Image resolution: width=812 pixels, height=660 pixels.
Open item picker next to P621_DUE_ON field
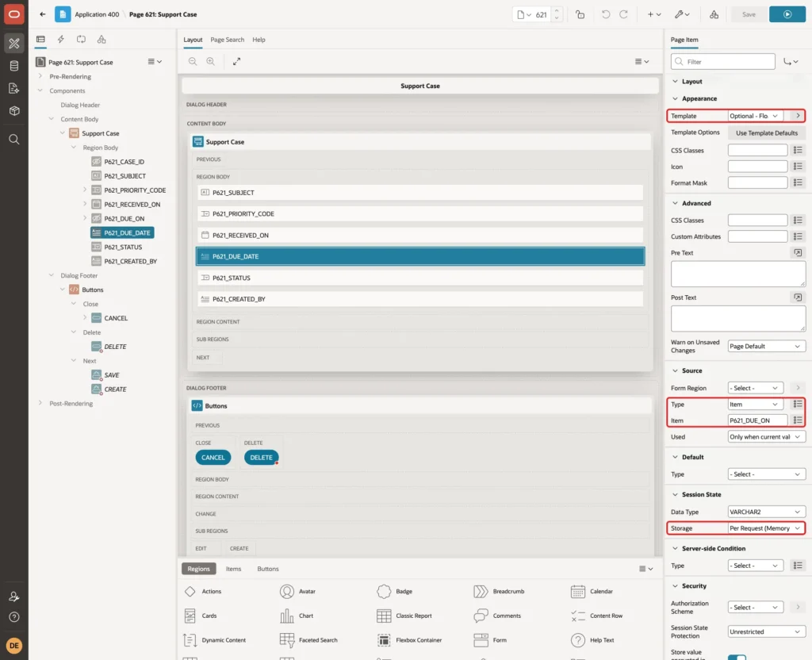(798, 420)
